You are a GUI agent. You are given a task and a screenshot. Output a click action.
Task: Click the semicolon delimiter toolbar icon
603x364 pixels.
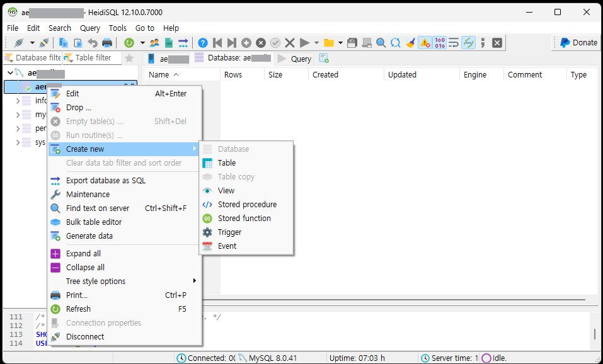click(483, 43)
